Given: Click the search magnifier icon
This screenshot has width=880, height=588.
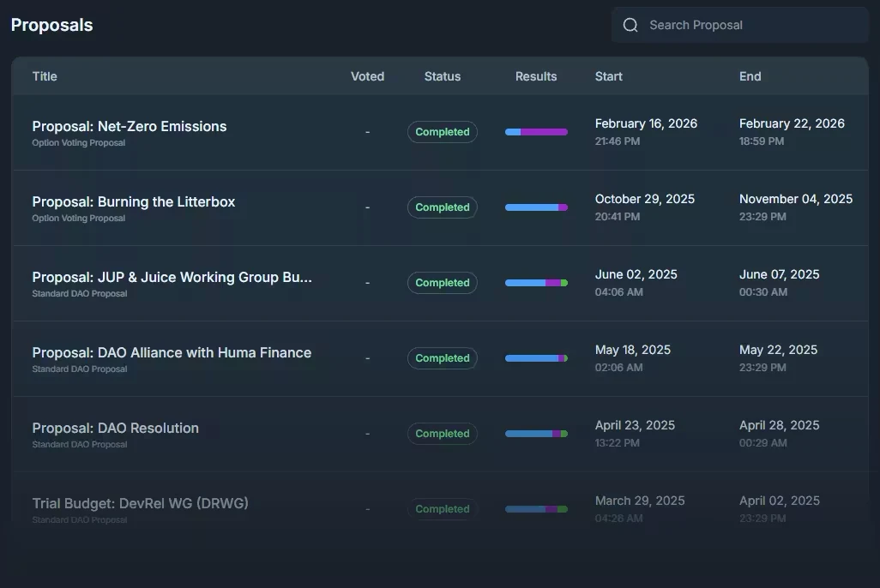Looking at the screenshot, I should 630,25.
